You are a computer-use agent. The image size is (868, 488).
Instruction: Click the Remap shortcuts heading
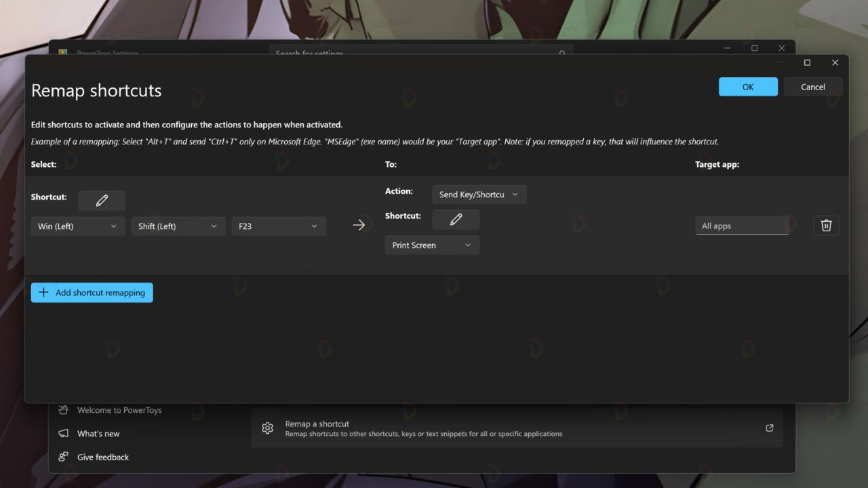click(x=96, y=91)
